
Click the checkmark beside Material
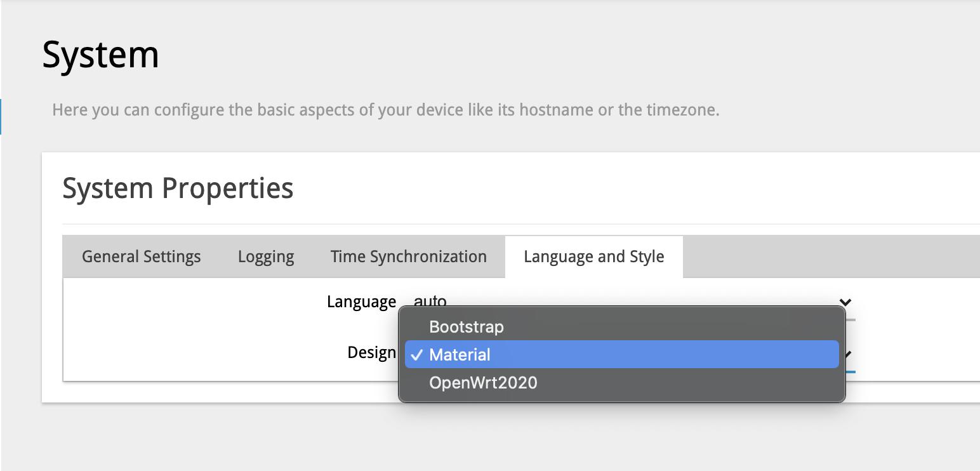coord(416,355)
